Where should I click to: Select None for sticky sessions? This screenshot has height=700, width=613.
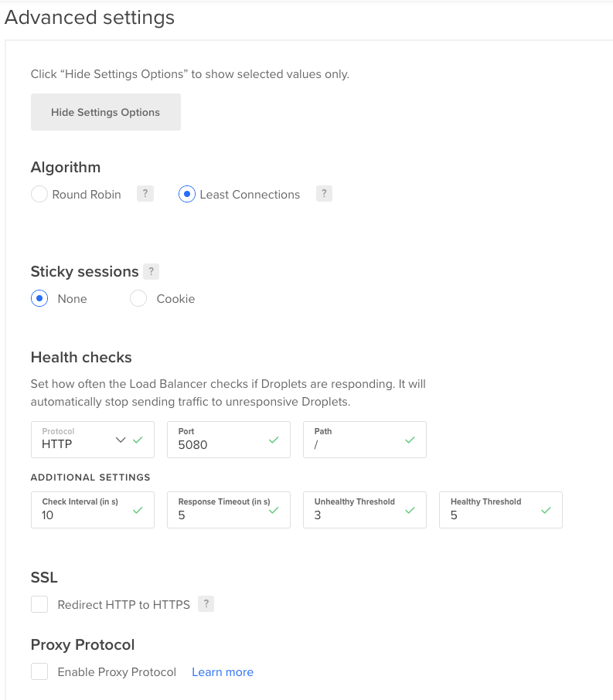(x=39, y=298)
